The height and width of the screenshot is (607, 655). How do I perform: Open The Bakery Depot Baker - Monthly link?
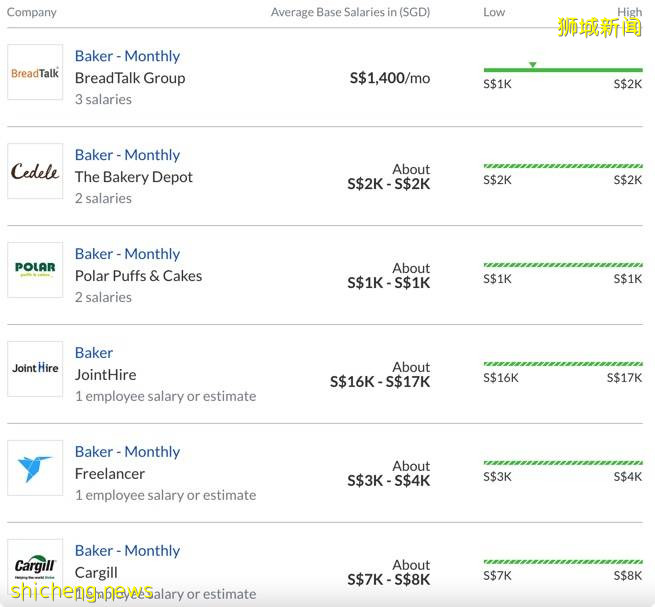point(127,155)
